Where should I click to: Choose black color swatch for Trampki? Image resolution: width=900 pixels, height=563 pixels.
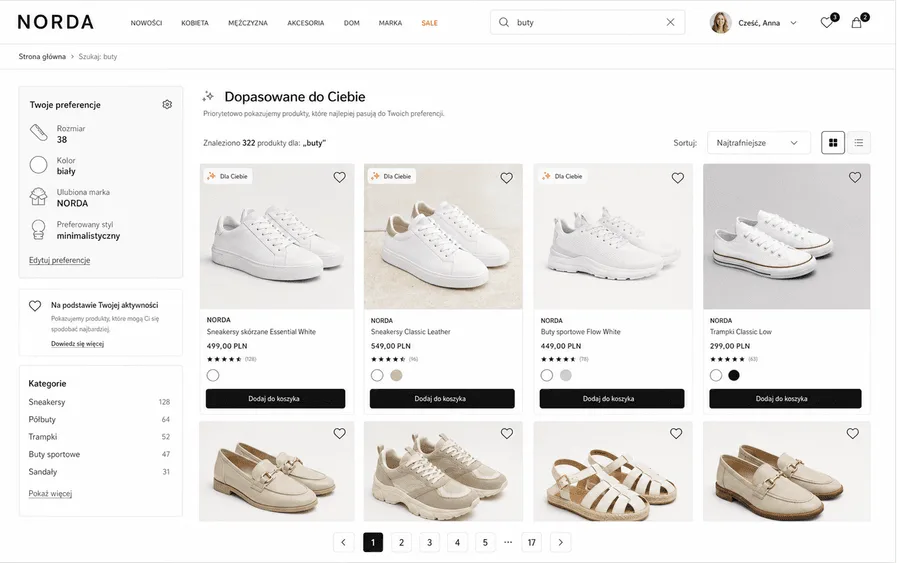(734, 375)
